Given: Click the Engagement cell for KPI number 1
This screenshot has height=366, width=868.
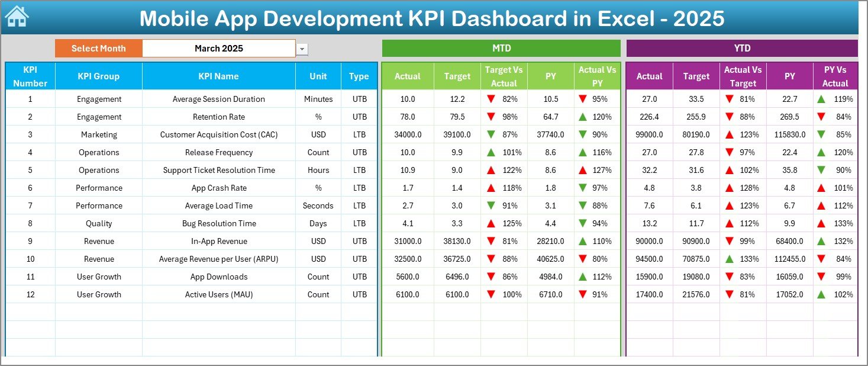Looking at the screenshot, I should tap(98, 99).
